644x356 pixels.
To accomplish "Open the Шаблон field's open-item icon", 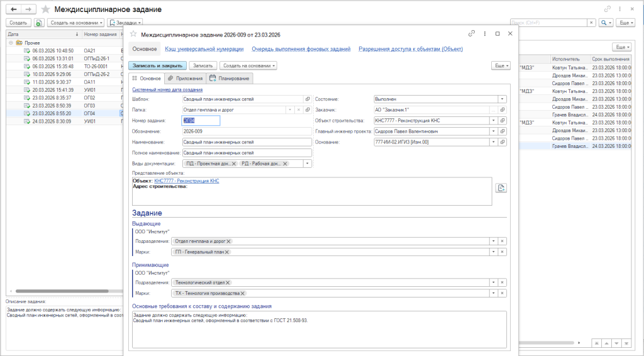I will coord(308,99).
